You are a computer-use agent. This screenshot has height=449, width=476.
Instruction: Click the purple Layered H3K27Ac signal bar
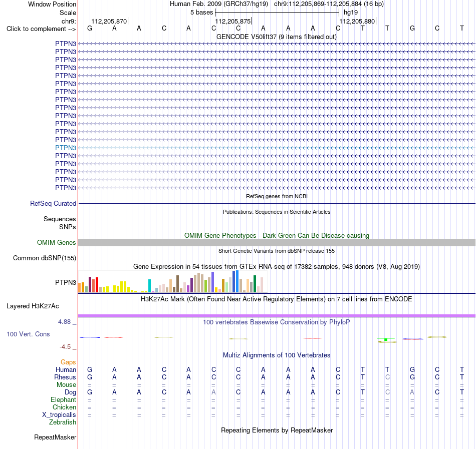click(x=277, y=316)
